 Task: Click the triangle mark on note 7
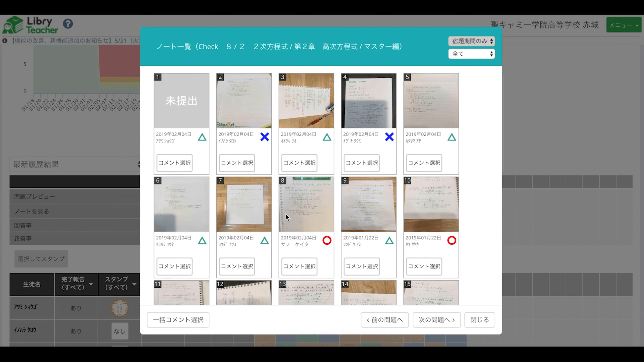coord(264,241)
